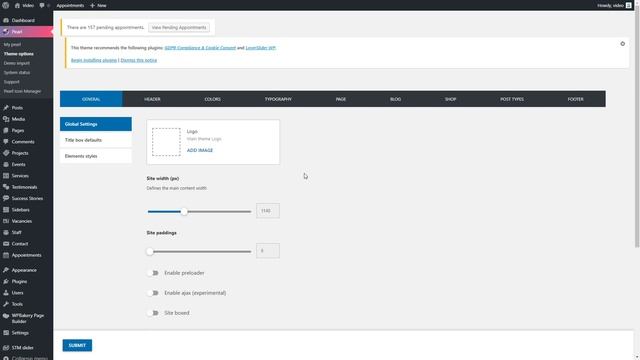Screen dimensions: 640x360
Task: Open Sidebars icon in sidebar menu
Action: [6, 209]
